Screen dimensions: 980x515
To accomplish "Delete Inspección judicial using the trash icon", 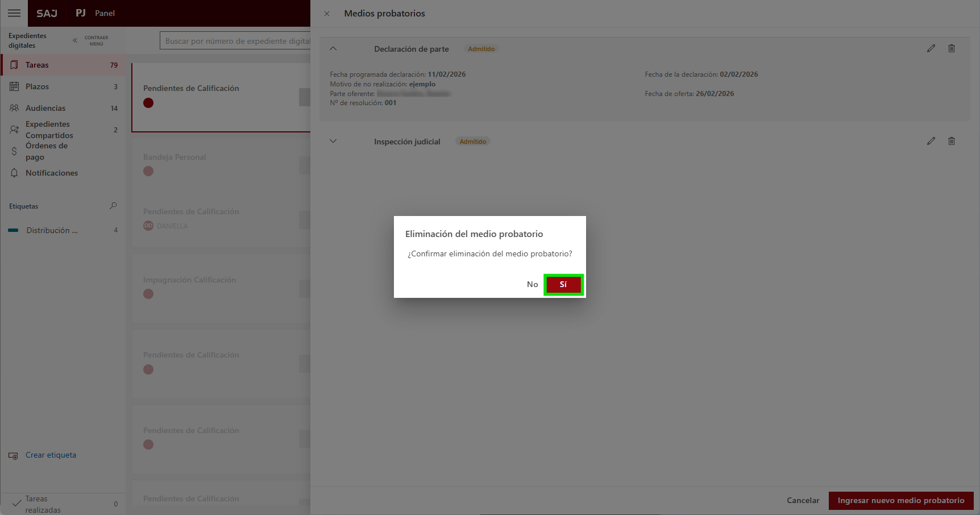I will [x=951, y=142].
